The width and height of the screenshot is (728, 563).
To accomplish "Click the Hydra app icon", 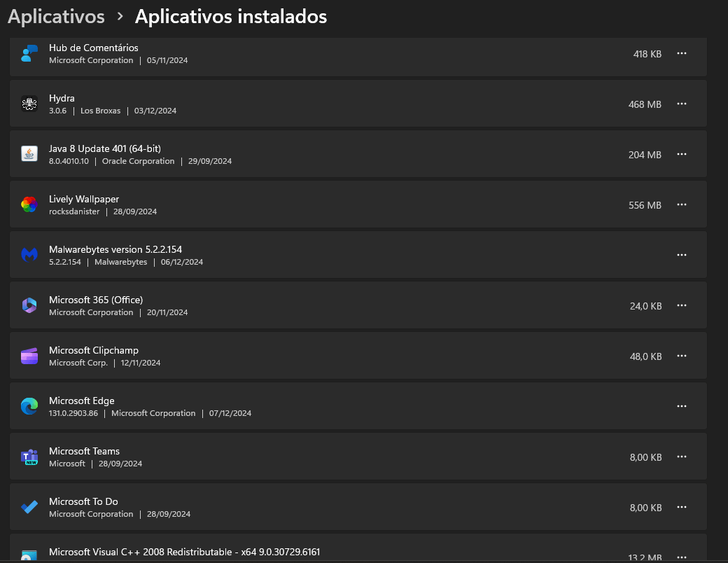I will click(x=29, y=104).
